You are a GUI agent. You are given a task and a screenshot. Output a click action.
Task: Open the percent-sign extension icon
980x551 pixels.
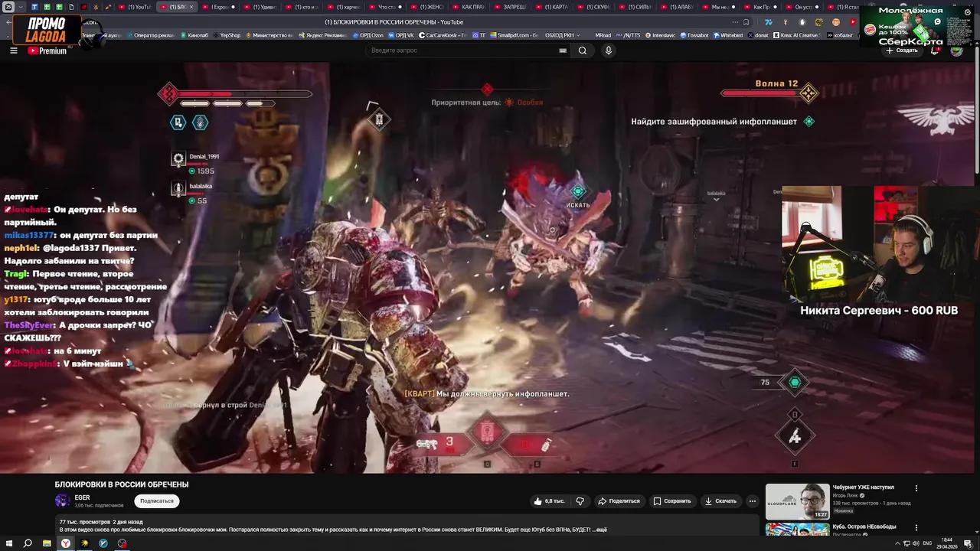(820, 22)
